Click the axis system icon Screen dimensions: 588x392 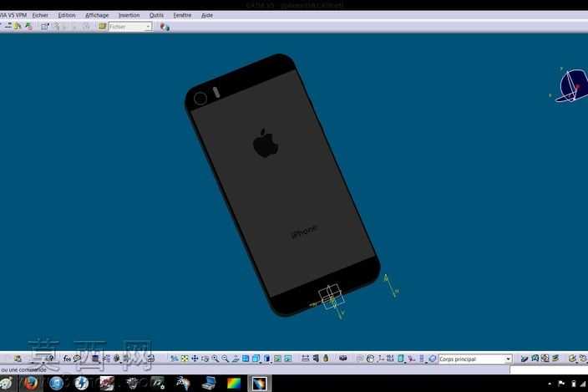point(381,359)
